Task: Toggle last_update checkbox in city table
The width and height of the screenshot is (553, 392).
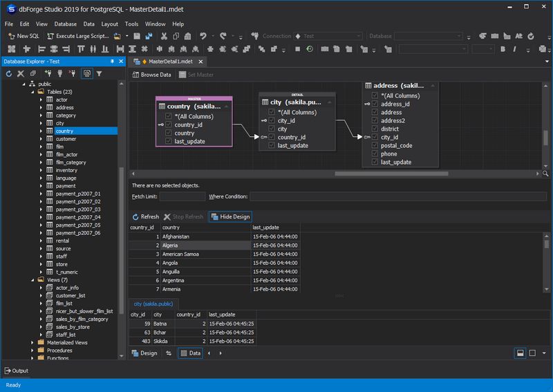Action: pyautogui.click(x=272, y=146)
